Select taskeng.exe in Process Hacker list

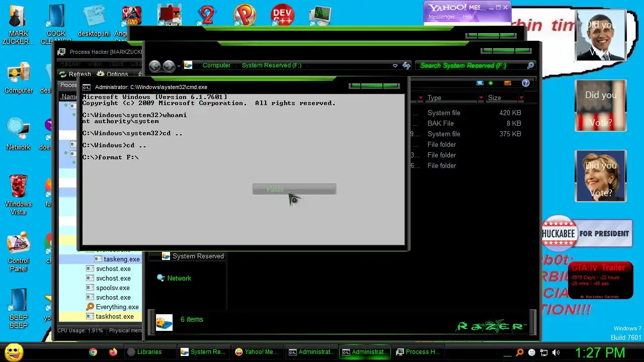coord(117,259)
